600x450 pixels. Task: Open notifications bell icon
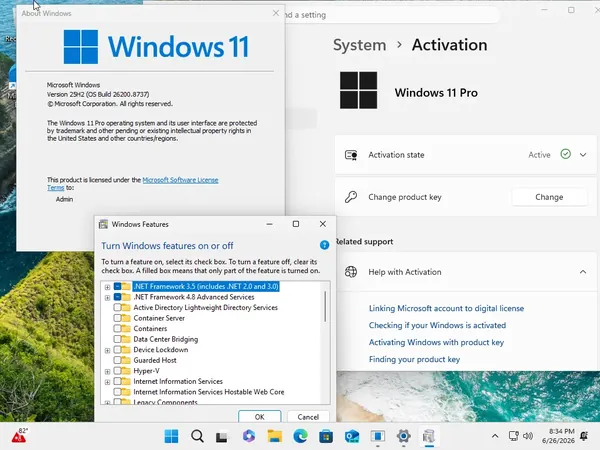pos(584,436)
